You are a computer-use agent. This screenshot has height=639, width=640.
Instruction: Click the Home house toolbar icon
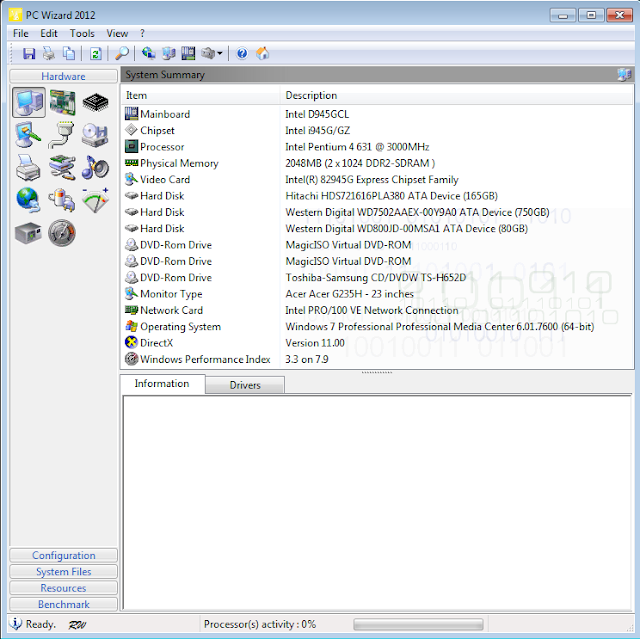click(x=262, y=53)
